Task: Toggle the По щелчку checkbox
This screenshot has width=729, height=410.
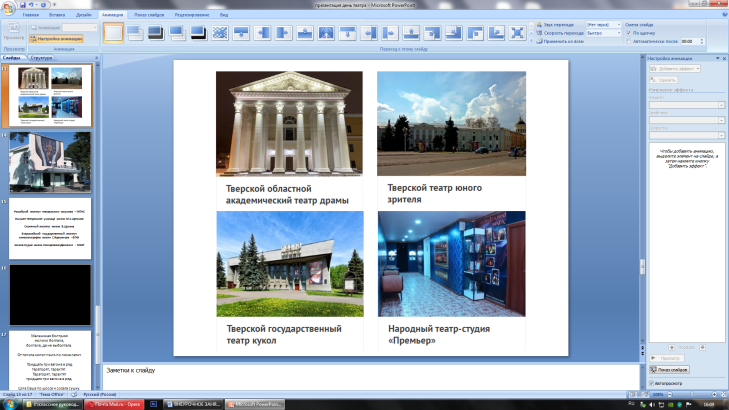Action: 627,32
